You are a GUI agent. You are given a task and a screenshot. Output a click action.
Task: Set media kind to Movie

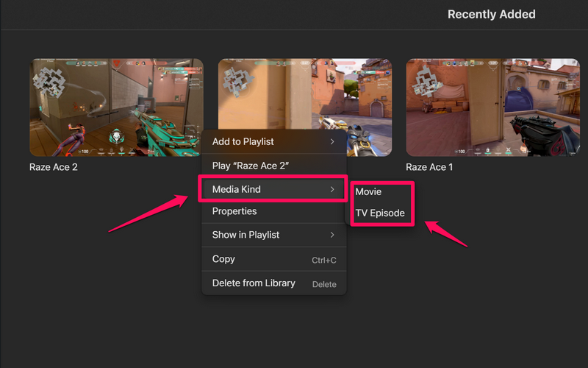[x=381, y=191]
